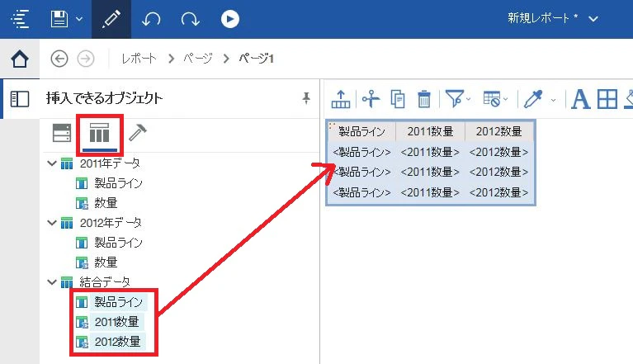Select the 2011数量 column header
The image size is (633, 364).
click(430, 131)
